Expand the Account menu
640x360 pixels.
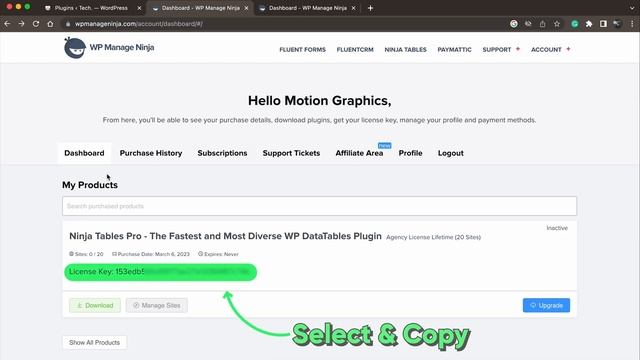point(550,49)
